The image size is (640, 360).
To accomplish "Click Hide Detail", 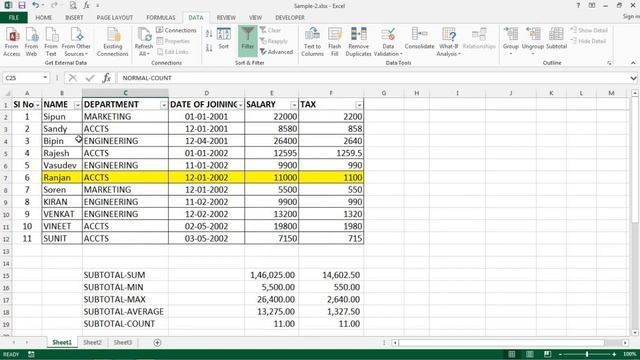I will pos(588,41).
